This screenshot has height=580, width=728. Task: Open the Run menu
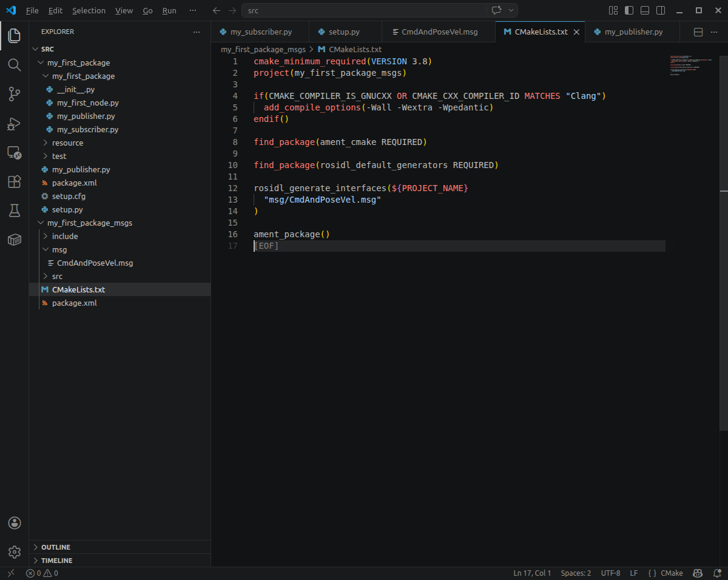click(169, 11)
